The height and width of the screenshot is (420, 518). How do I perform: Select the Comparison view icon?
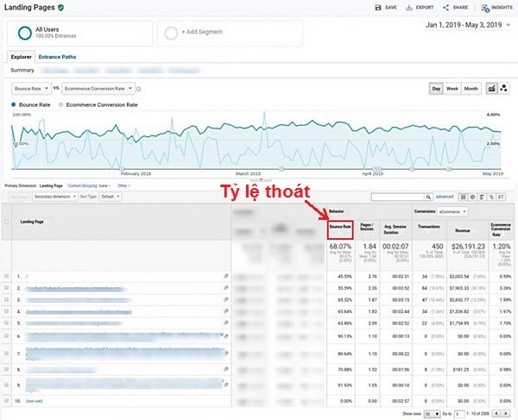pos(491,197)
